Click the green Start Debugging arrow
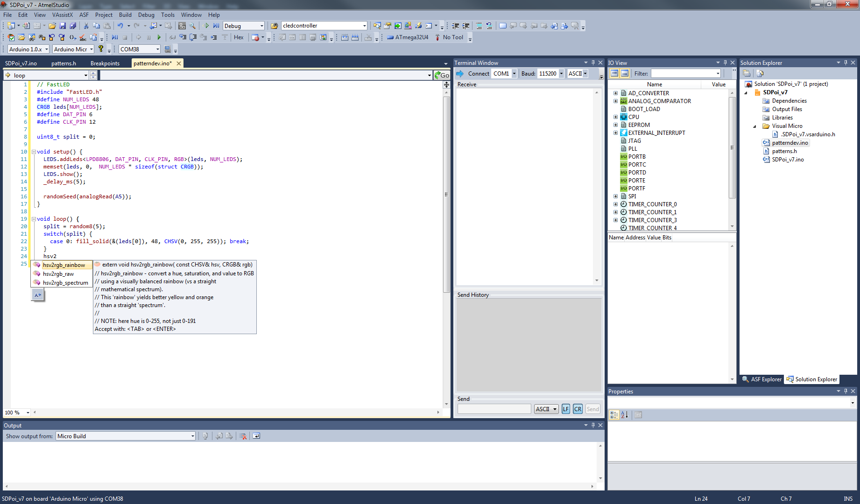 159,37
